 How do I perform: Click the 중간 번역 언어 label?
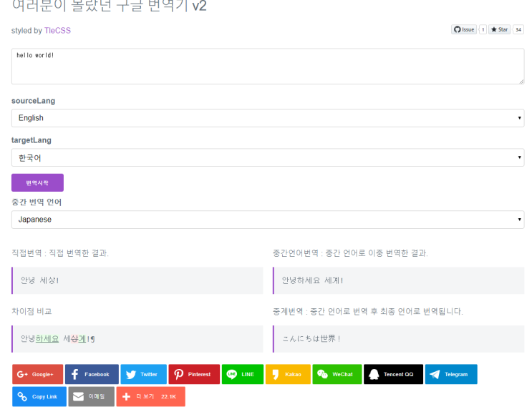[x=37, y=202]
